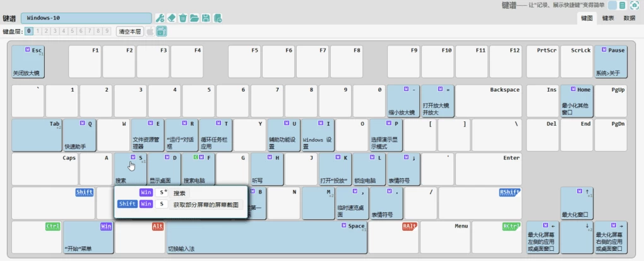
Task: Open the 数据 tab
Action: coord(629,18)
